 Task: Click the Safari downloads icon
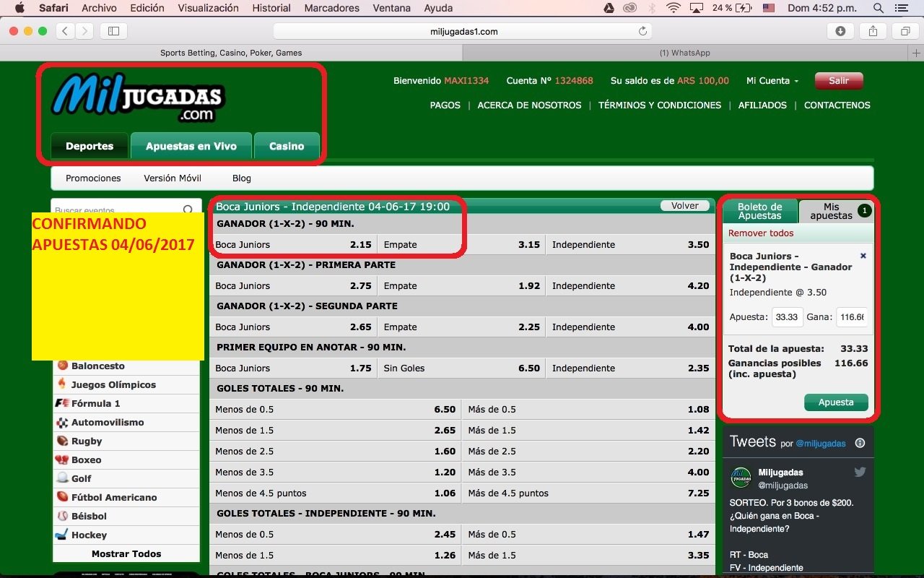(x=840, y=31)
